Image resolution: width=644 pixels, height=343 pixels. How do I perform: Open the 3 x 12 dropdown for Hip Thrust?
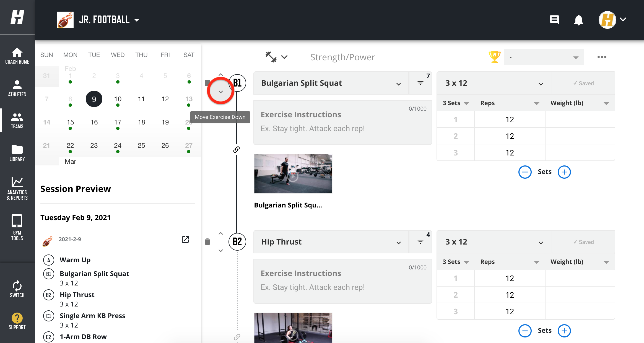click(x=494, y=242)
